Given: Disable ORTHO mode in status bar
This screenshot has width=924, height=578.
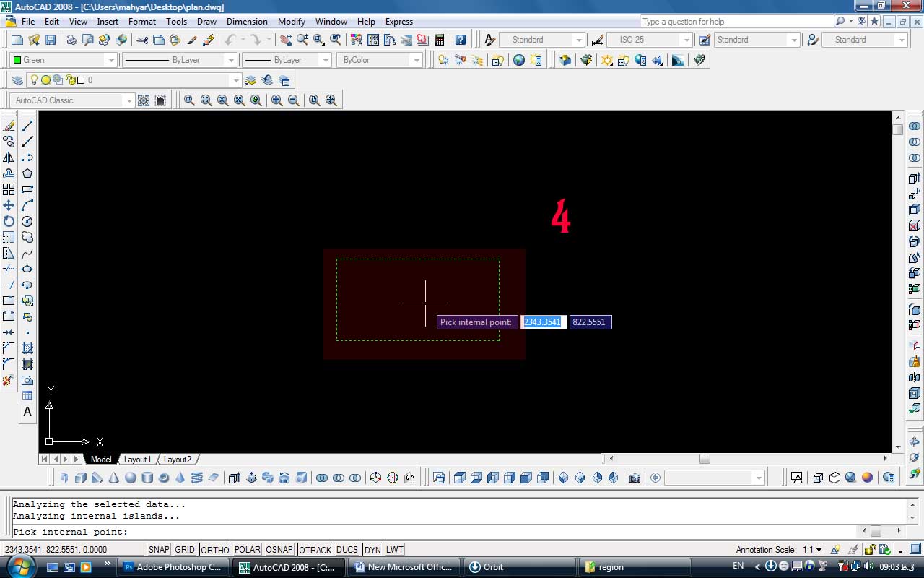Looking at the screenshot, I should 215,550.
